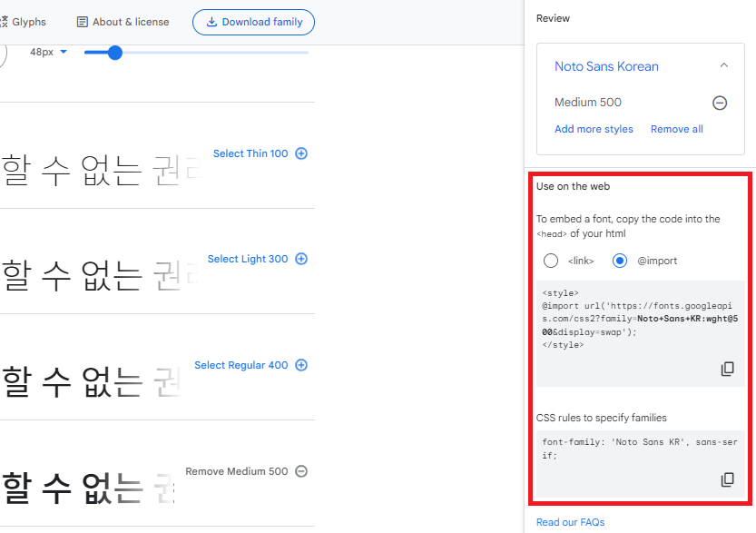
Task: Click the Medium 500 Korean sample text
Action: click(x=88, y=489)
